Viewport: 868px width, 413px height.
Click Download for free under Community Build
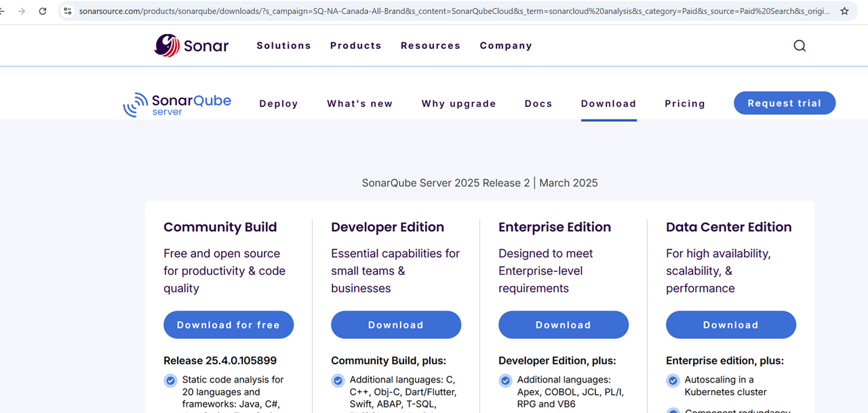[229, 325]
